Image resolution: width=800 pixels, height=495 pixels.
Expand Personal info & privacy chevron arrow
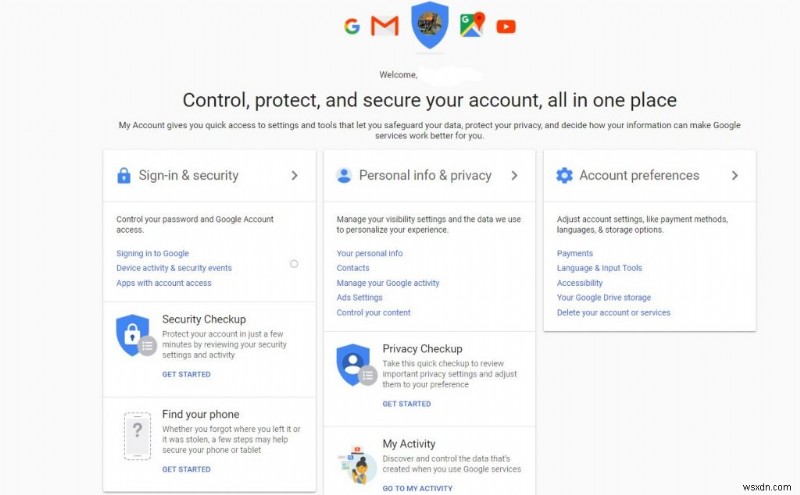click(x=514, y=176)
